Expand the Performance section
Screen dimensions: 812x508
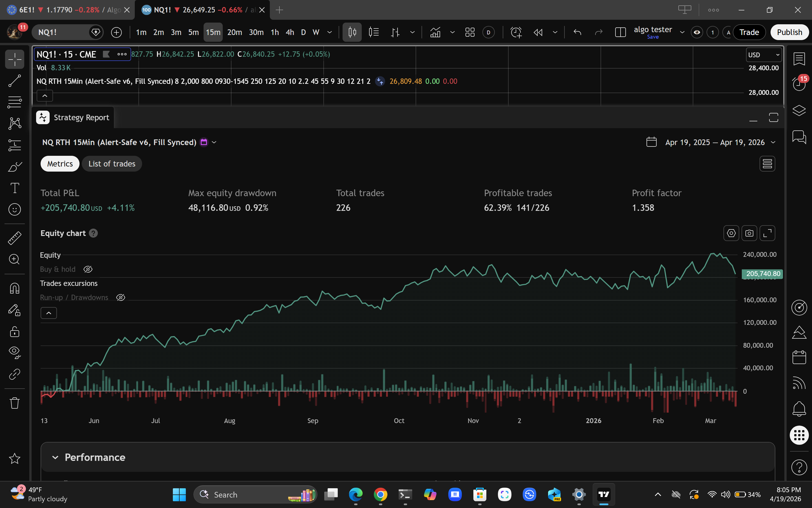pos(408,457)
